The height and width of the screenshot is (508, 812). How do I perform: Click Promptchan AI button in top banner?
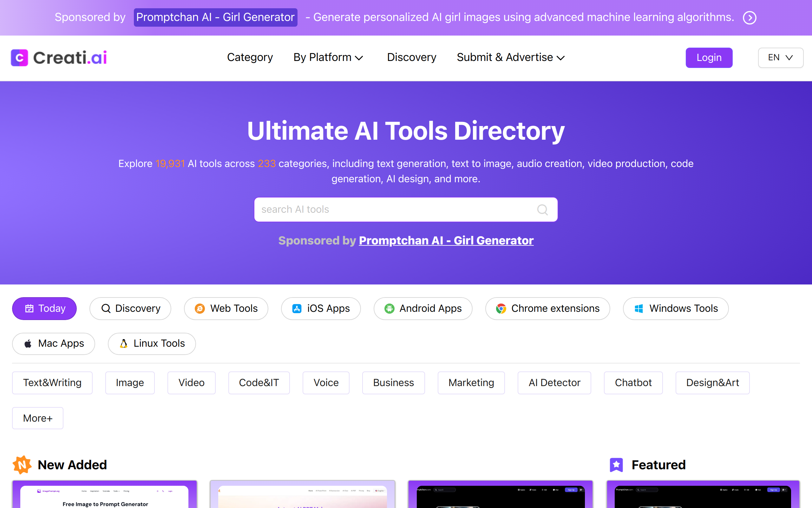[x=215, y=17]
